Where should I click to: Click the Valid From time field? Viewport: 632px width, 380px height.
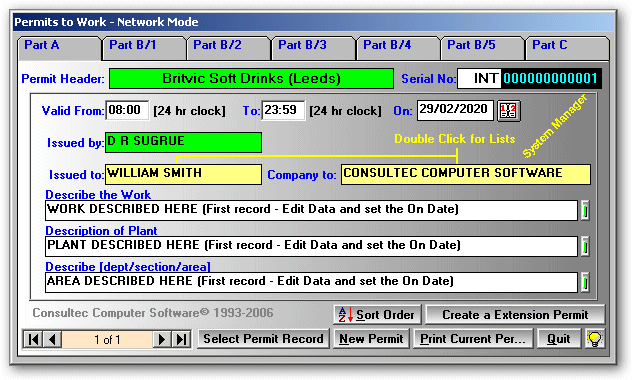coord(127,110)
